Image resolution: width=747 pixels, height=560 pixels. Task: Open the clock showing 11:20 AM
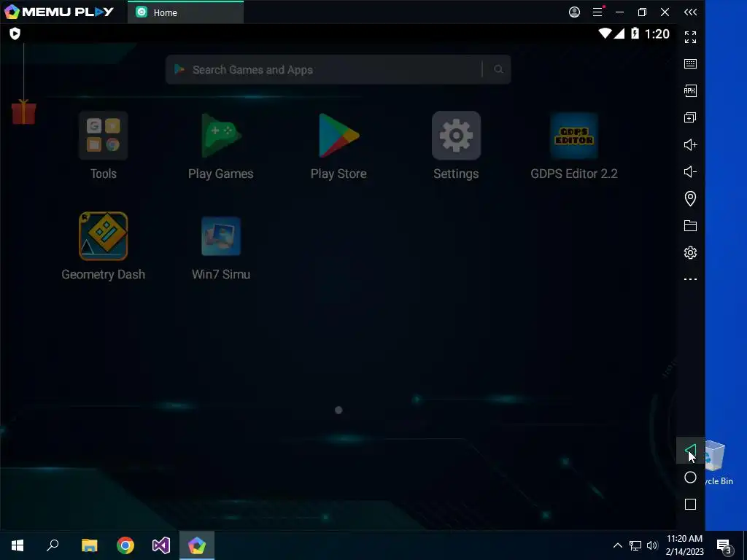[684, 545]
